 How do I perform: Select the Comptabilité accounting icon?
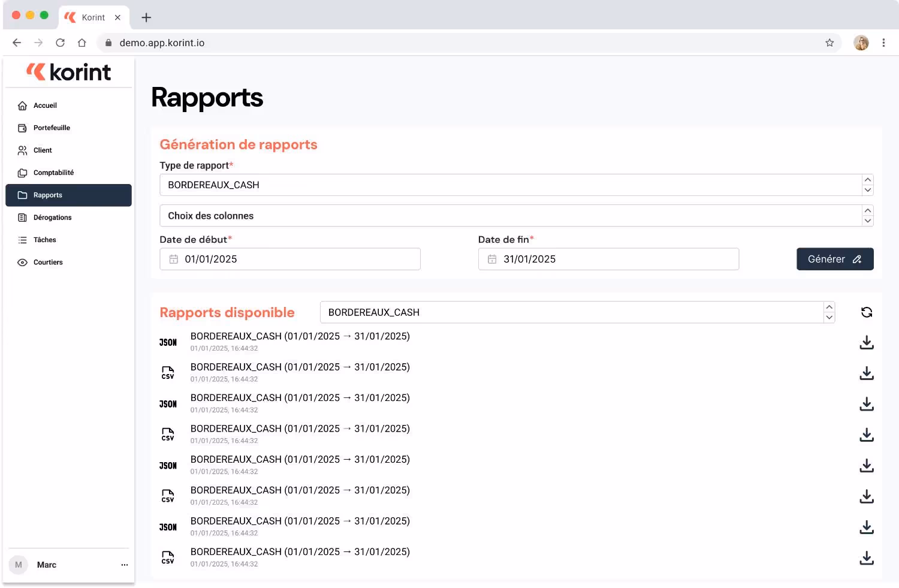point(22,173)
